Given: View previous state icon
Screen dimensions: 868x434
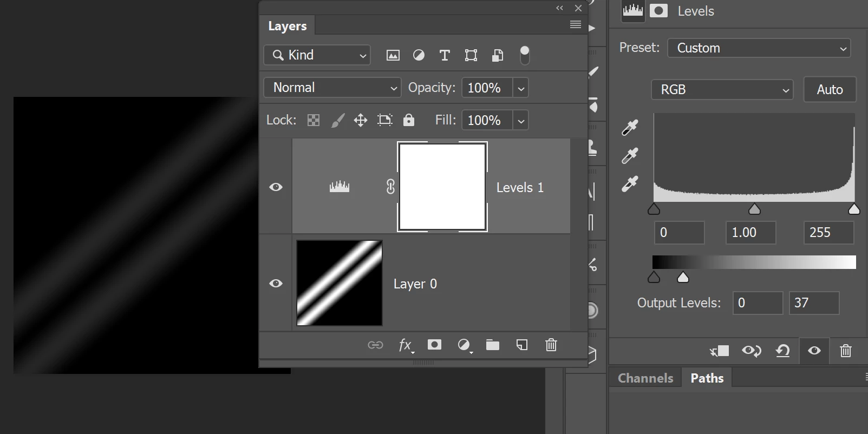Looking at the screenshot, I should [752, 351].
